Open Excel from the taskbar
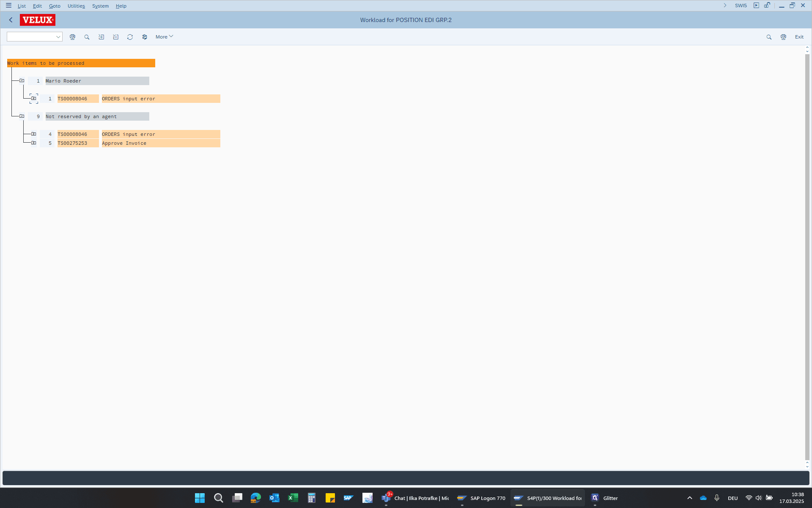812x508 pixels. tap(293, 498)
